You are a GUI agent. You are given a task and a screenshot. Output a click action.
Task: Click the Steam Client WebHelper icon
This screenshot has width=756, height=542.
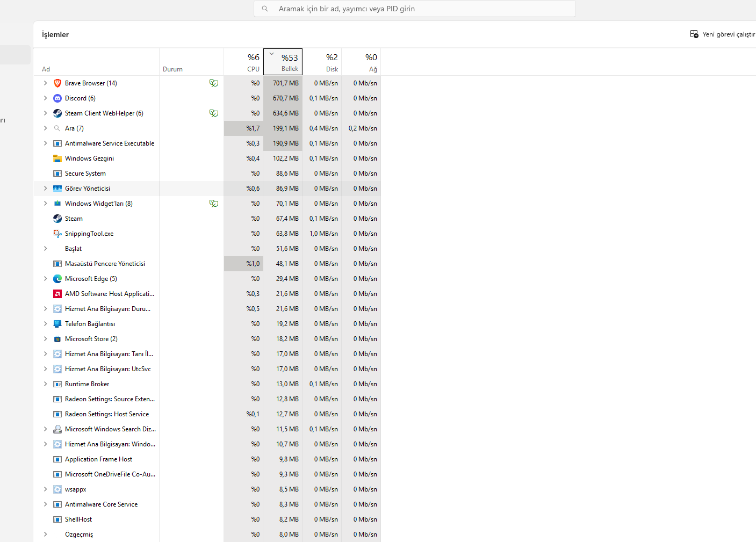57,113
